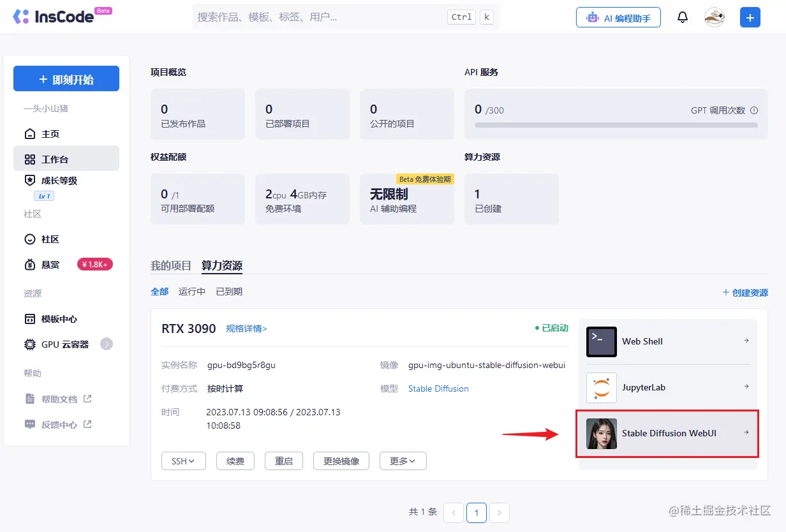The width and height of the screenshot is (786, 532).
Task: Switch to 我的项目 tab
Action: pyautogui.click(x=171, y=265)
